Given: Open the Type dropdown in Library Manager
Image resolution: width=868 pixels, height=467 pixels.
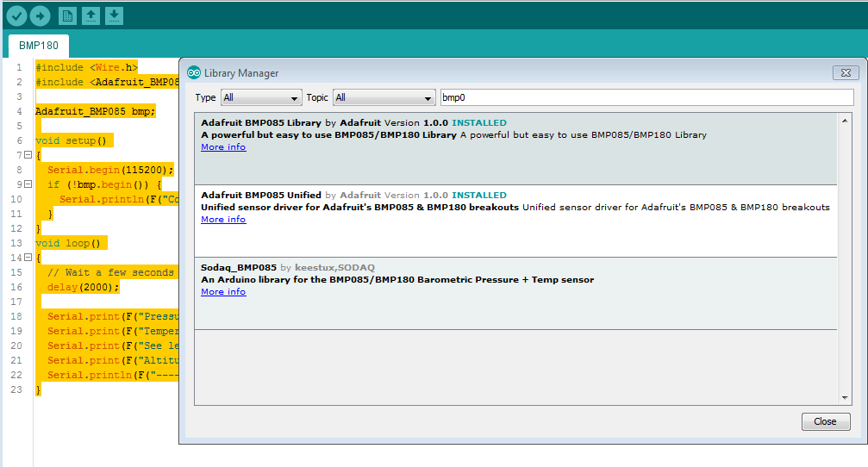Looking at the screenshot, I should click(x=261, y=97).
